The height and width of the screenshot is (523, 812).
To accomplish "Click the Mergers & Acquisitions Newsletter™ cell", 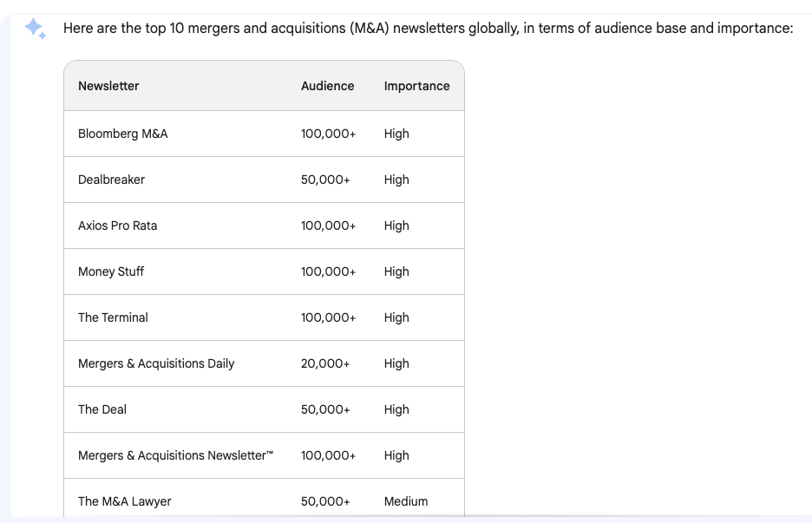I will coord(175,455).
